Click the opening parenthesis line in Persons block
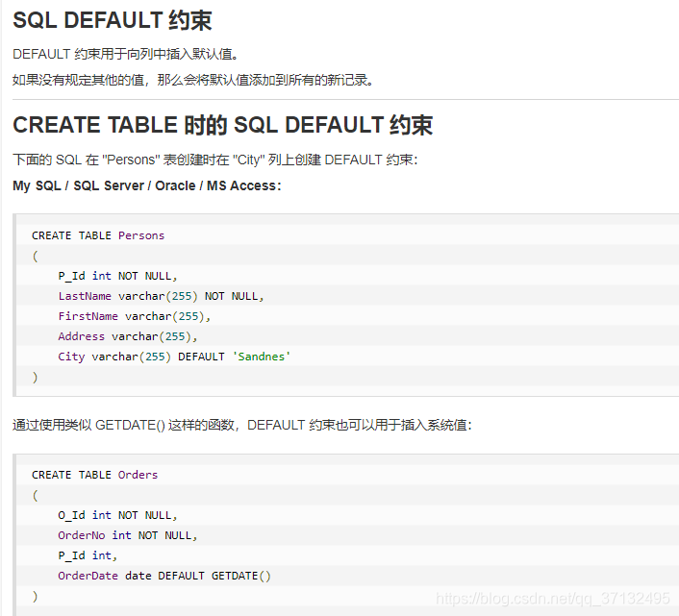 pyautogui.click(x=35, y=256)
